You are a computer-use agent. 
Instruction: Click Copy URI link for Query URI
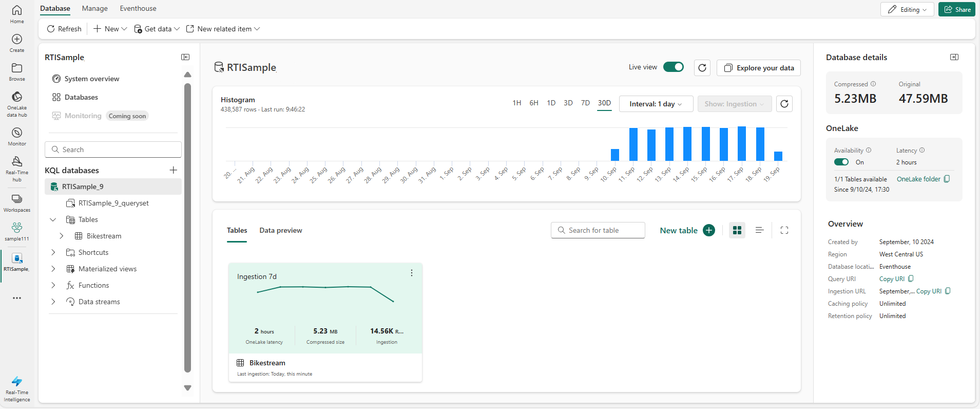click(892, 279)
